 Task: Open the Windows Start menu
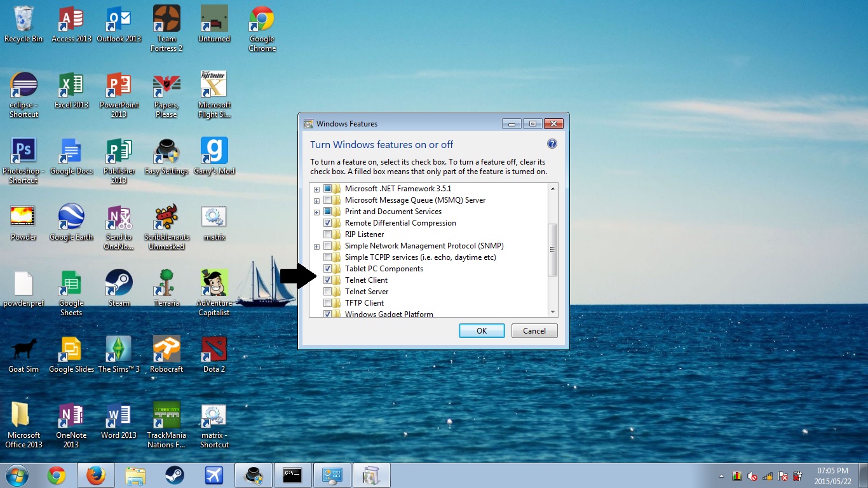point(17,475)
